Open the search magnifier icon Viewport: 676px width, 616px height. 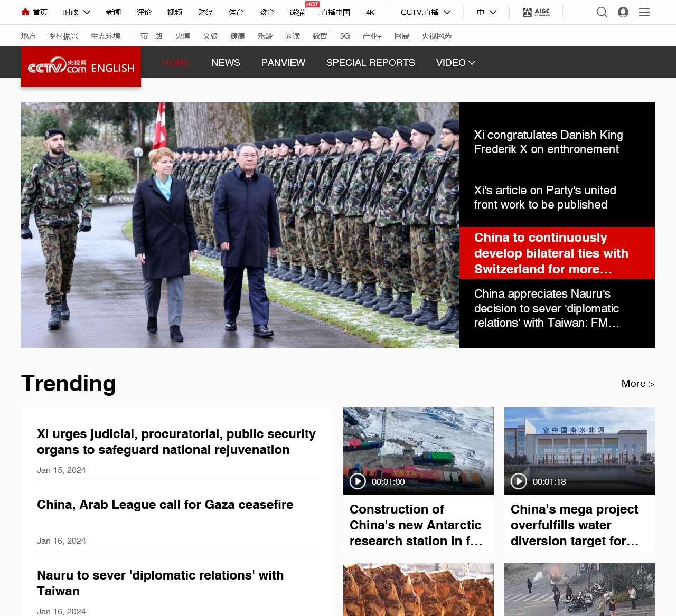pyautogui.click(x=602, y=12)
